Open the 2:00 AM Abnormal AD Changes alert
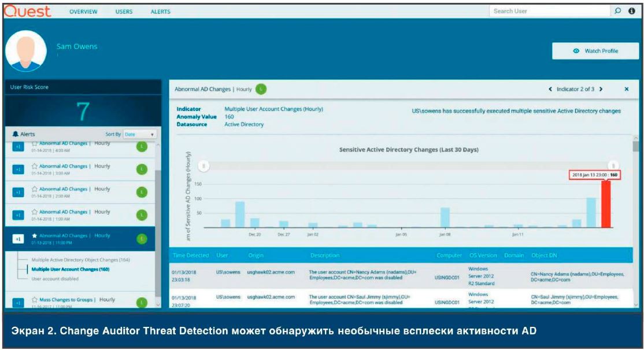 (x=80, y=192)
